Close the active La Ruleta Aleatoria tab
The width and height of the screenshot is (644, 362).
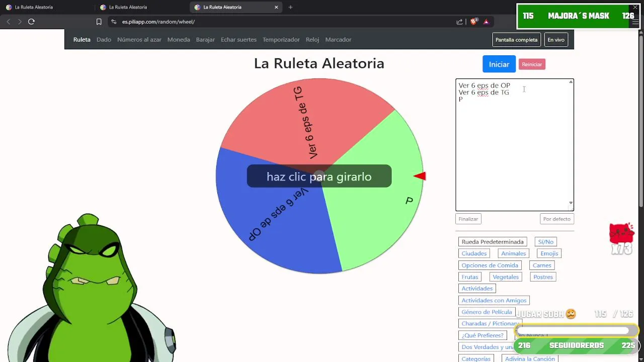click(276, 7)
